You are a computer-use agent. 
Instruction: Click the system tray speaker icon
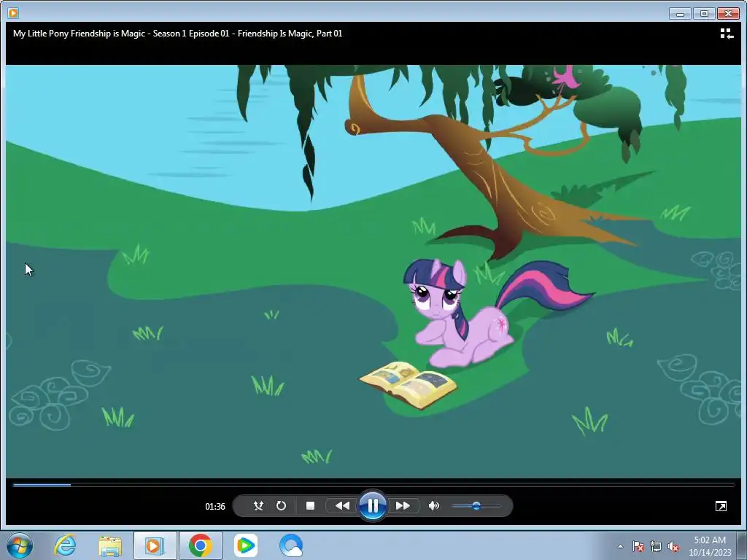pyautogui.click(x=673, y=546)
